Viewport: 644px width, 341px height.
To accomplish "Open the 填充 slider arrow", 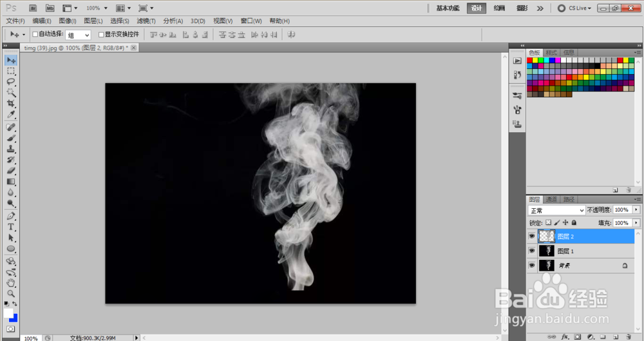I will [x=636, y=223].
